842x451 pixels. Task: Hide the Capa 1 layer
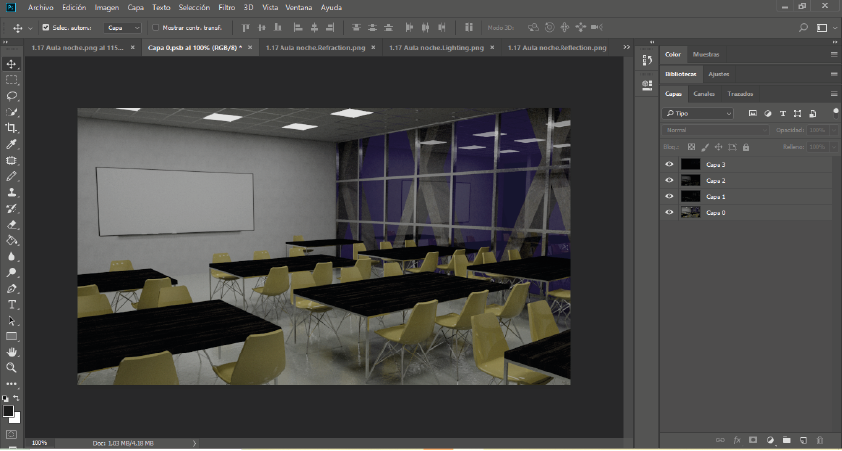click(669, 197)
